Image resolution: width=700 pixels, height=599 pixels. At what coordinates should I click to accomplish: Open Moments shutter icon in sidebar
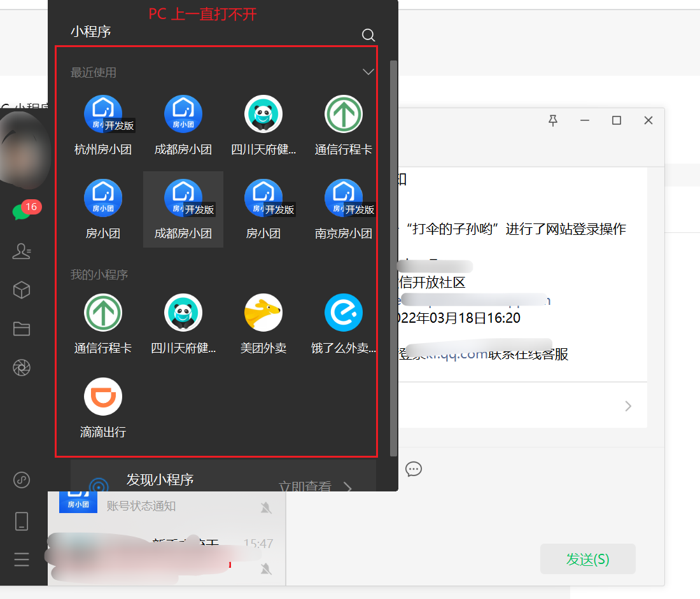coord(22,368)
